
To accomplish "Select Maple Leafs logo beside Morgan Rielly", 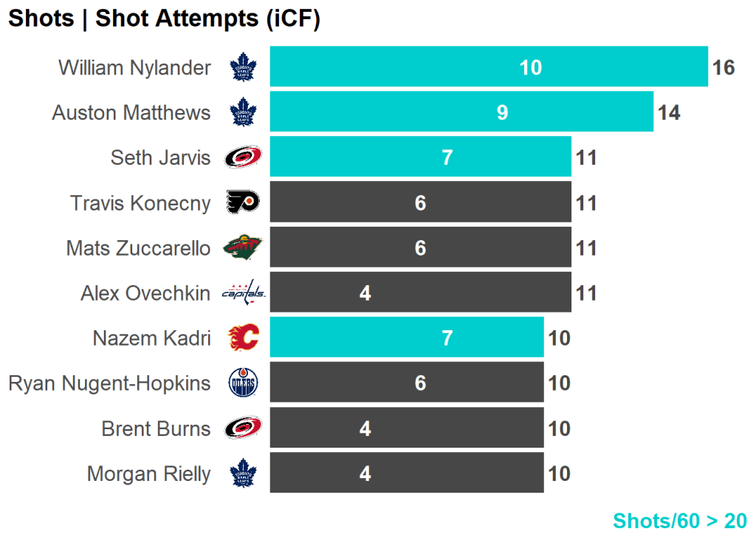I will point(242,474).
